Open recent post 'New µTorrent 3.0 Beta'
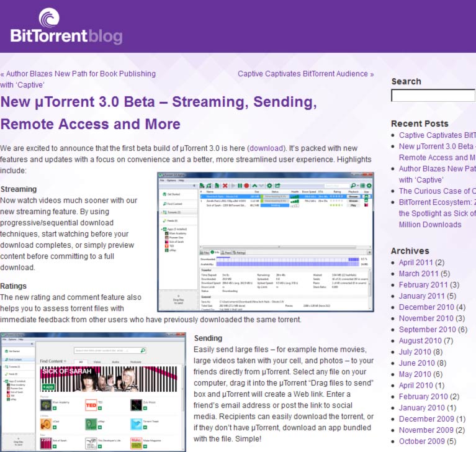The width and height of the screenshot is (476, 452). (437, 152)
